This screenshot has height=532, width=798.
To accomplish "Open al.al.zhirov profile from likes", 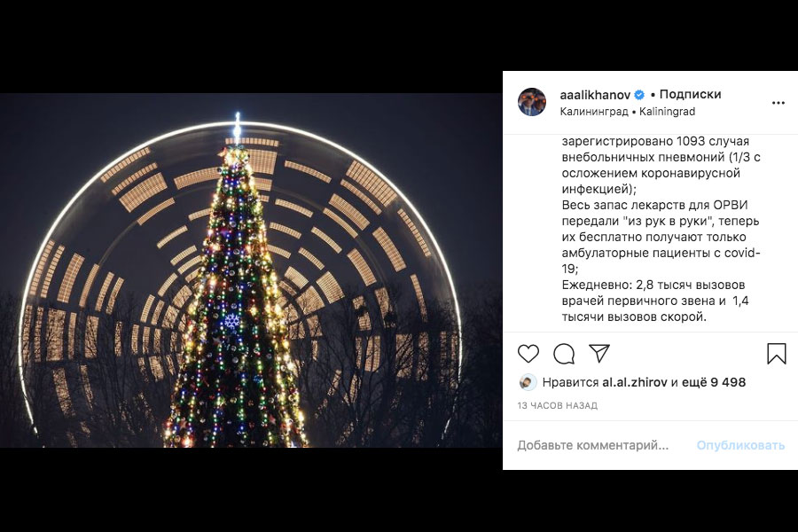I will pos(634,383).
